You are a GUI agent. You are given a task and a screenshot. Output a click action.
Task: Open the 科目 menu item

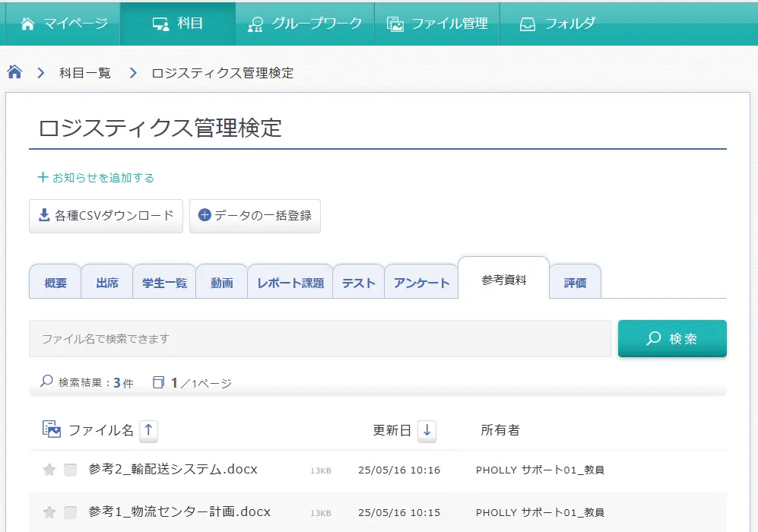pos(178,24)
